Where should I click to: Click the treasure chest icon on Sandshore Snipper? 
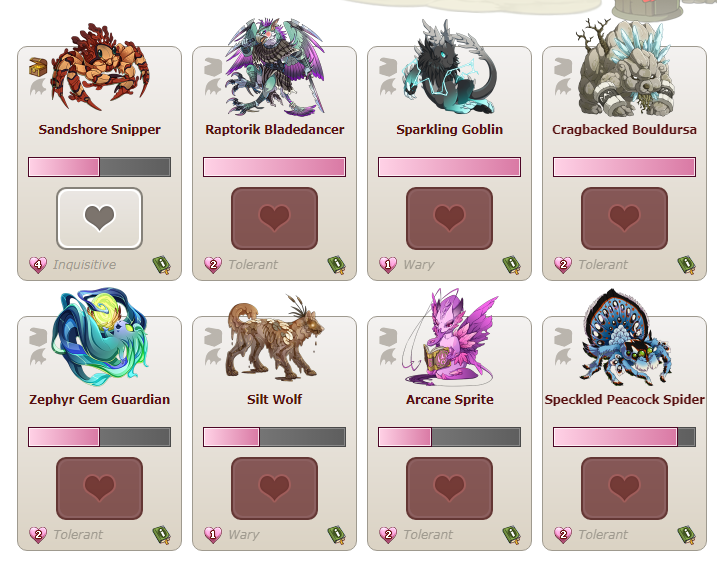point(38,67)
